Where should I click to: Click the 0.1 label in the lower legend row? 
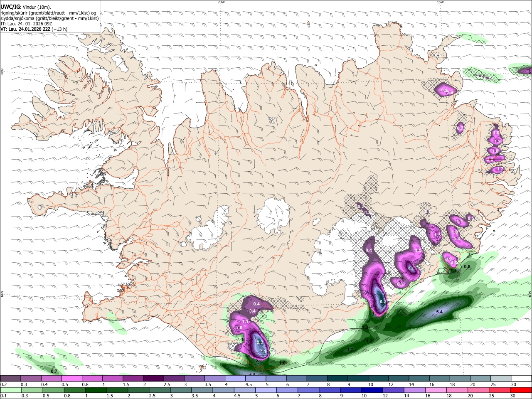tap(3, 396)
